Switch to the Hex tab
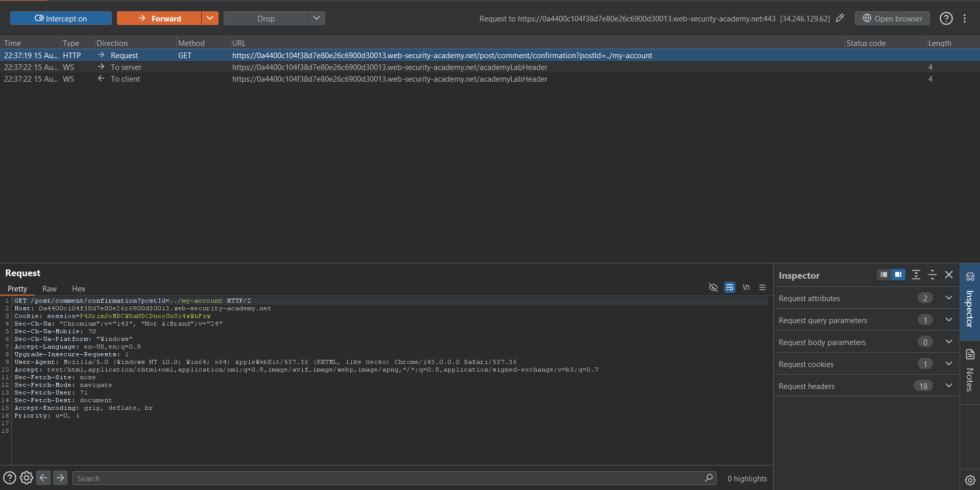Image resolution: width=980 pixels, height=490 pixels. 79,289
